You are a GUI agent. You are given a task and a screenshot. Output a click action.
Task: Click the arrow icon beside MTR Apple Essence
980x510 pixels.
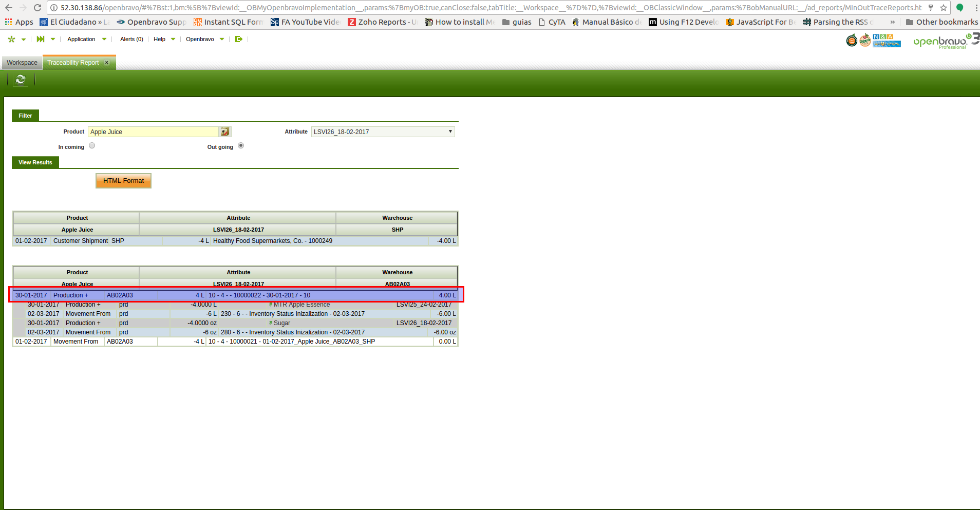pos(271,305)
